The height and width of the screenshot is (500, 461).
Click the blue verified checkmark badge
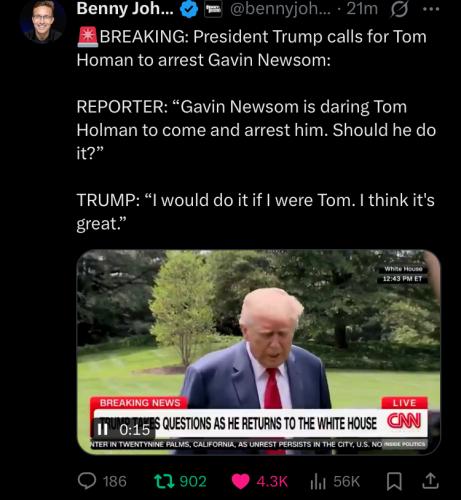pyautogui.click(x=189, y=10)
